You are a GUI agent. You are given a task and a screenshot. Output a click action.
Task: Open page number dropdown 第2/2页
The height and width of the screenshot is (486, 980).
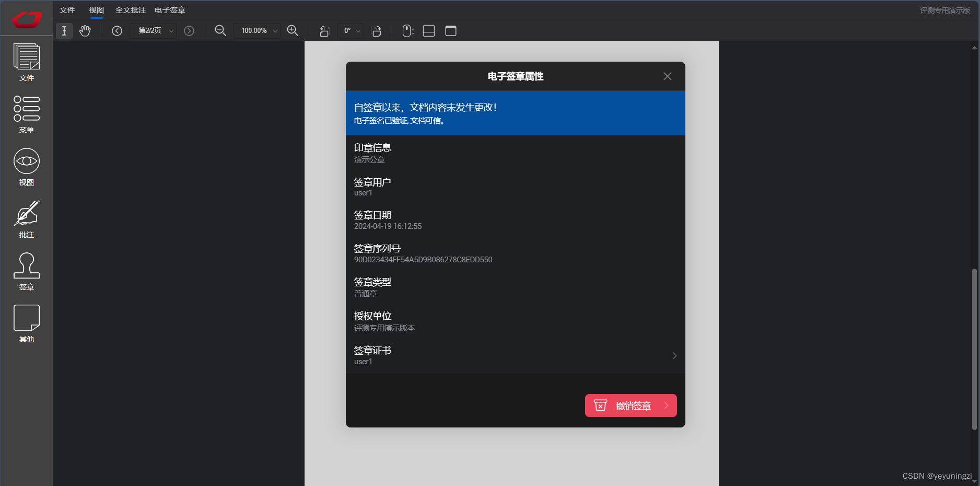(154, 31)
